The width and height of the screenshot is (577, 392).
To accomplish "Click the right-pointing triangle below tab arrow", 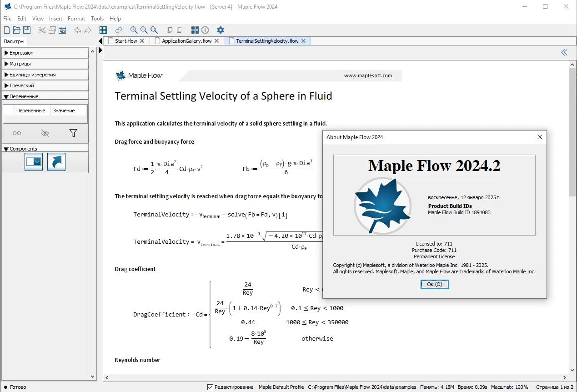I will 100,50.
